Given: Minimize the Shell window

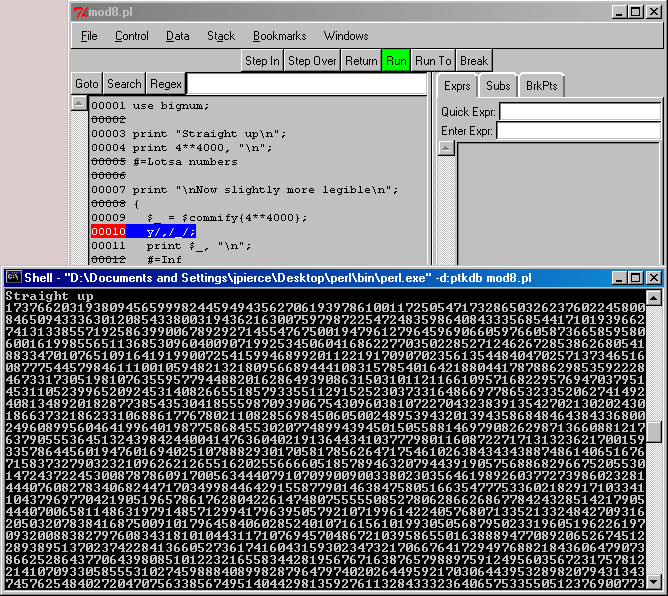Looking at the screenshot, I should point(619,278).
